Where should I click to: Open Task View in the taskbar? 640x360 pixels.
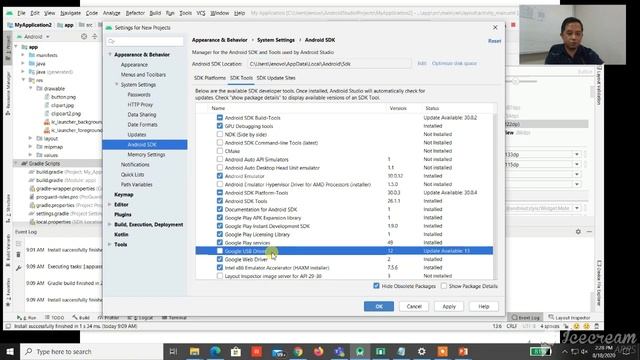click(173, 351)
